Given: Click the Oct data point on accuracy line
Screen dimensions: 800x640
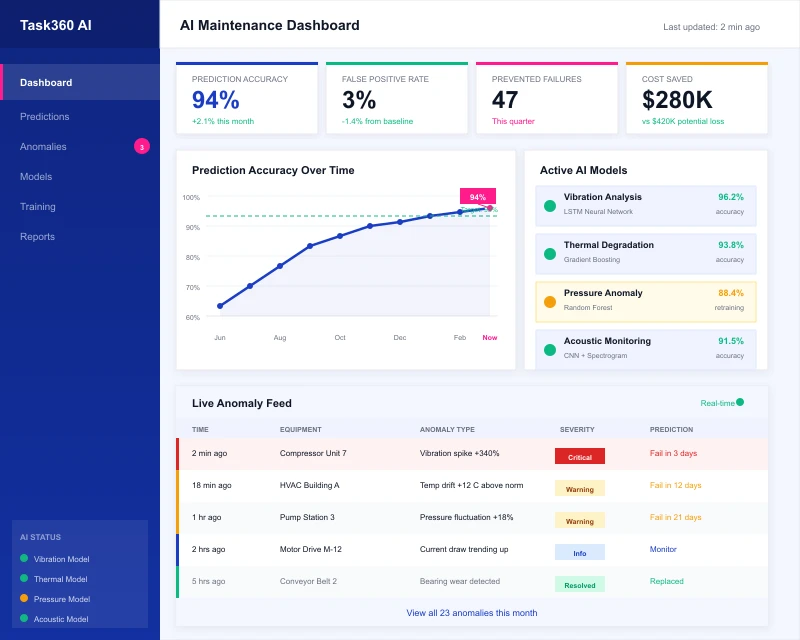Looking at the screenshot, I should tap(340, 236).
